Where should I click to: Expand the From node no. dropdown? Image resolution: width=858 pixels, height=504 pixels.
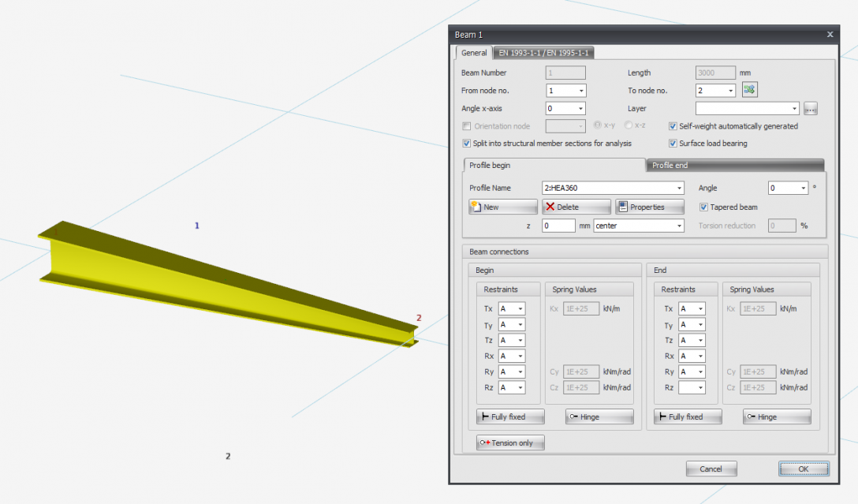tap(581, 90)
